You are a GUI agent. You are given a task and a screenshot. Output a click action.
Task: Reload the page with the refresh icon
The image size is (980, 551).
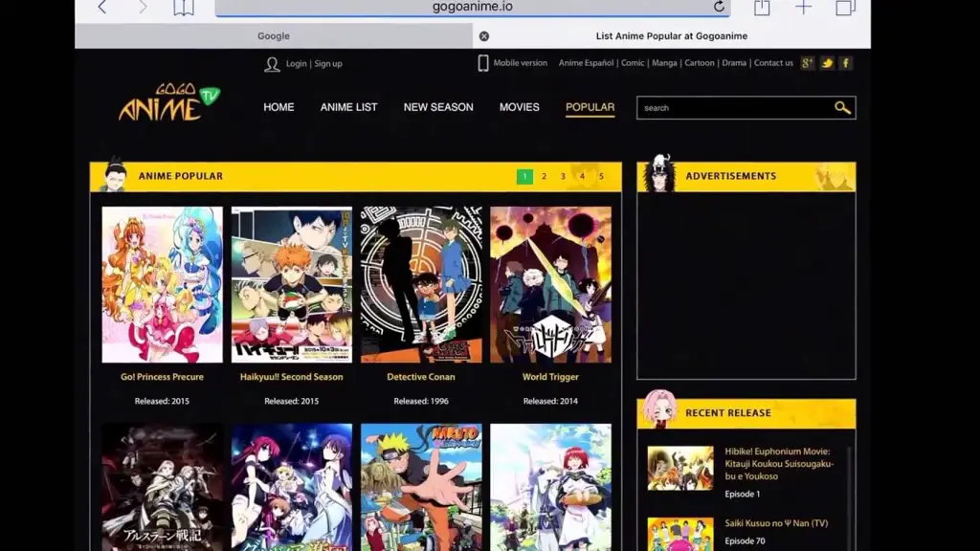point(720,7)
